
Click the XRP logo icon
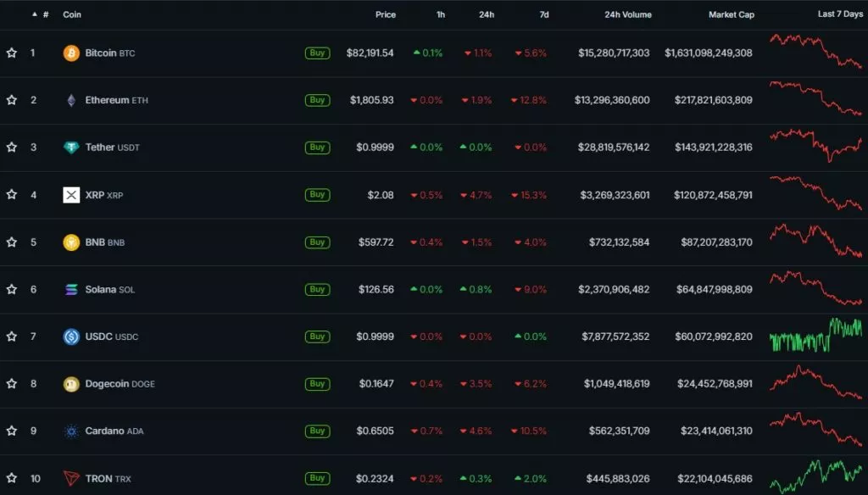click(71, 195)
